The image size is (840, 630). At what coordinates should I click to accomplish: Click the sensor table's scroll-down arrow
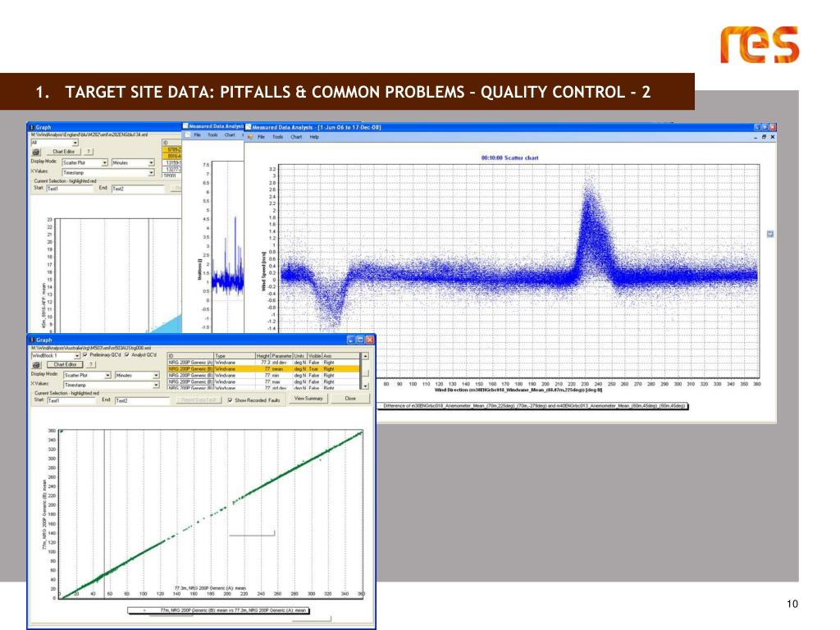365,386
